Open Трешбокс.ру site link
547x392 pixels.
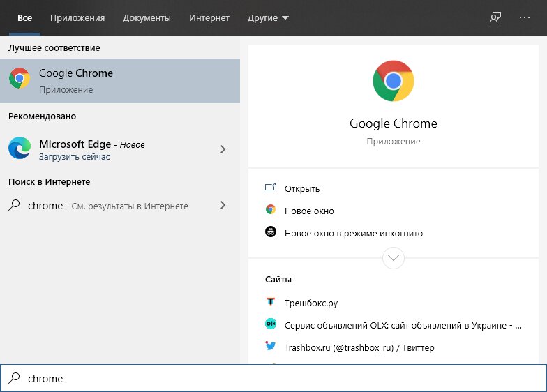(311, 303)
